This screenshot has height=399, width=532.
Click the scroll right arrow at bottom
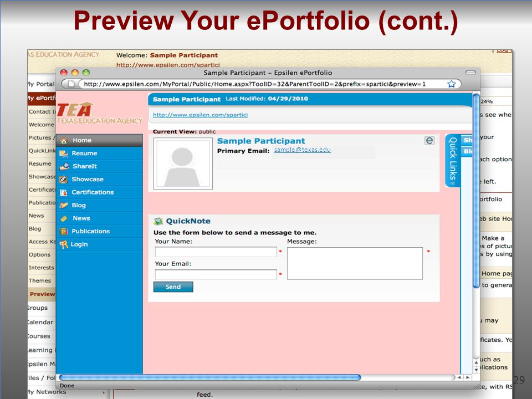[x=468, y=377]
